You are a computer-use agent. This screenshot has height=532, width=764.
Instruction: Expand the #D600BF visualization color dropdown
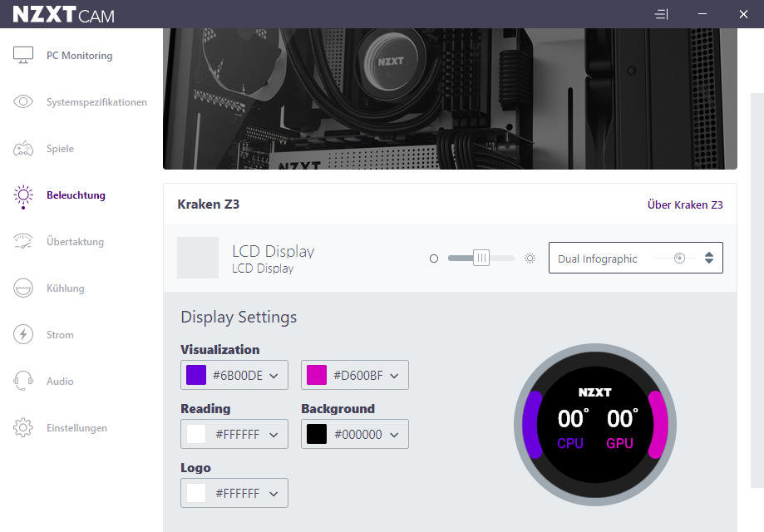click(355, 375)
